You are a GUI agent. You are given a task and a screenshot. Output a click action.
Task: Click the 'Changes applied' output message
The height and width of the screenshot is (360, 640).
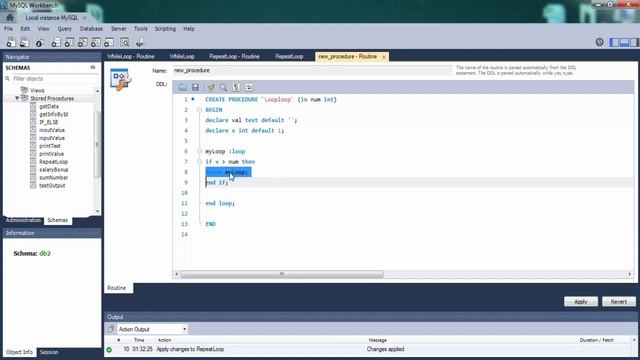385,349
